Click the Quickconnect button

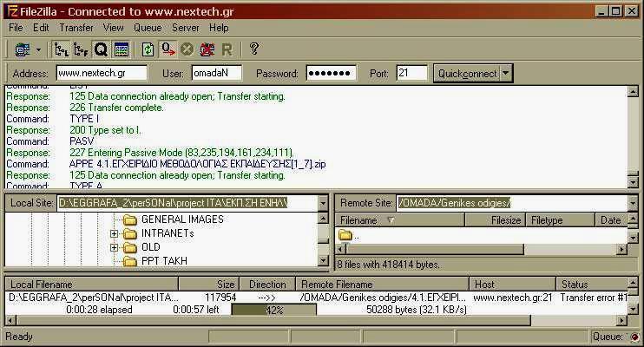click(467, 74)
